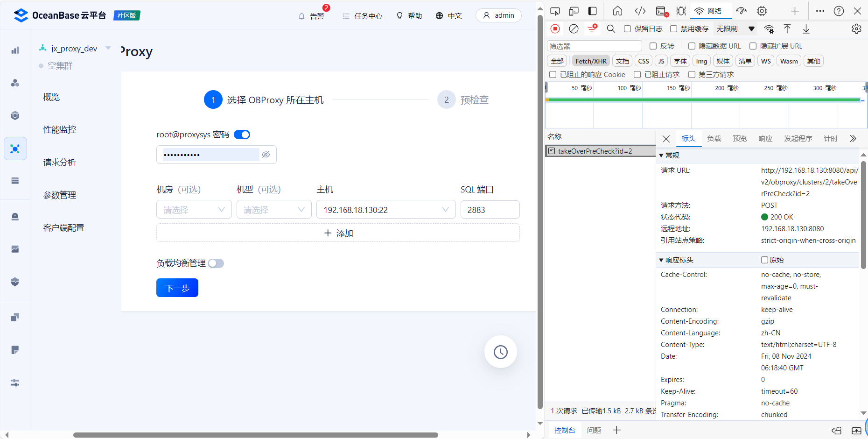Check the raw response headers checkbox
The height and width of the screenshot is (439, 868).
[x=764, y=260]
